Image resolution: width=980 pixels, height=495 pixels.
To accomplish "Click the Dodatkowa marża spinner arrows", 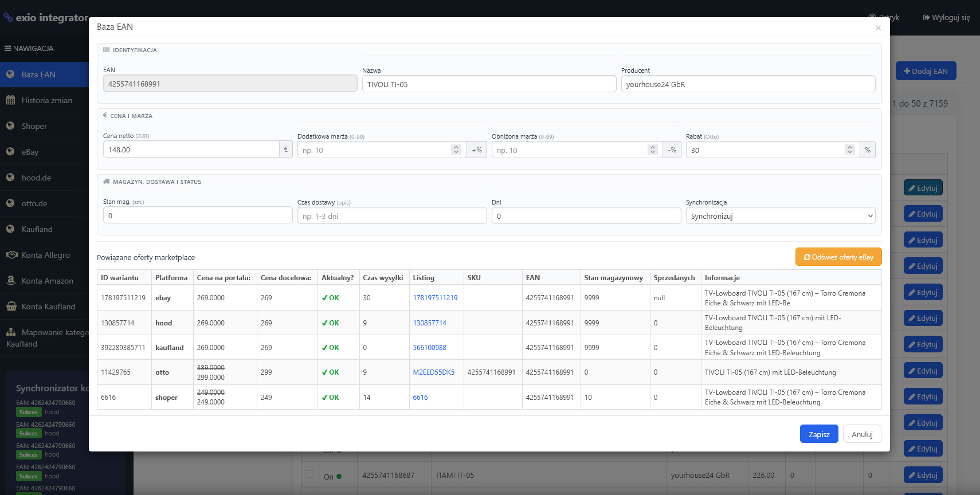I will click(456, 150).
